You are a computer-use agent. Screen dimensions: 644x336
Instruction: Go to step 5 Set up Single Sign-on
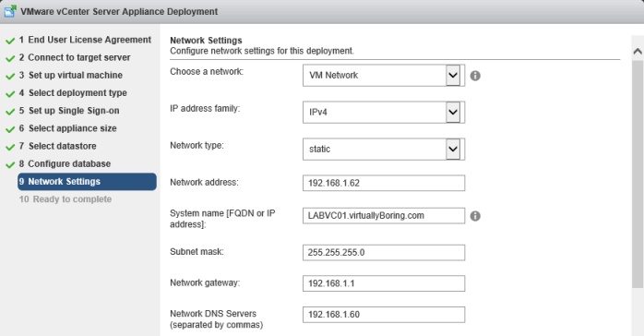69,111
